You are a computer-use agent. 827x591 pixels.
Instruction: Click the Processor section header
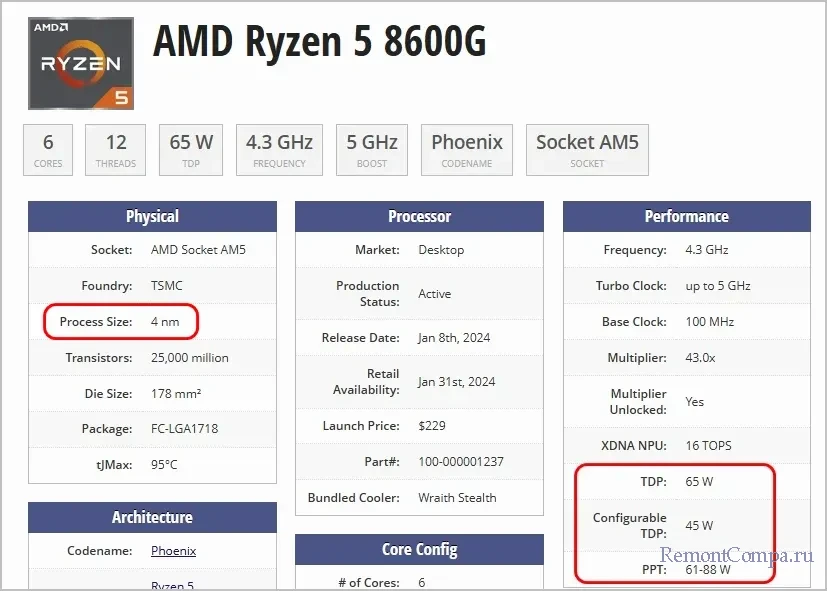419,216
